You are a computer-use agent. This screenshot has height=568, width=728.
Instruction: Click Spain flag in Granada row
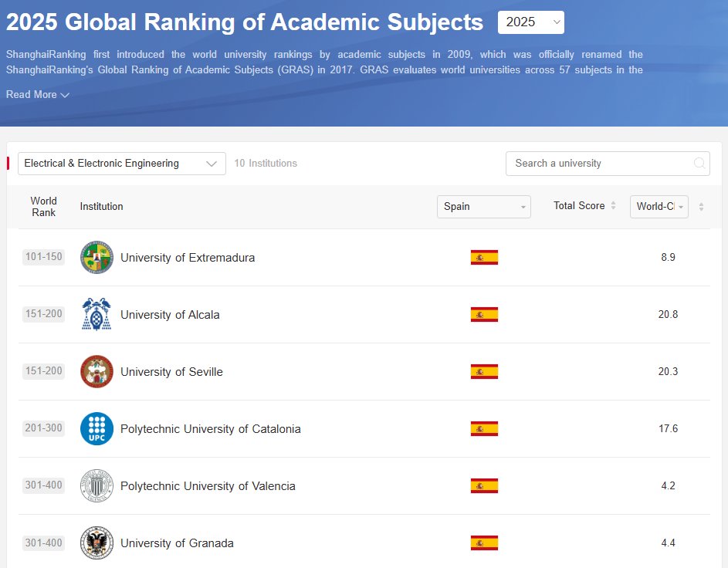click(x=484, y=543)
